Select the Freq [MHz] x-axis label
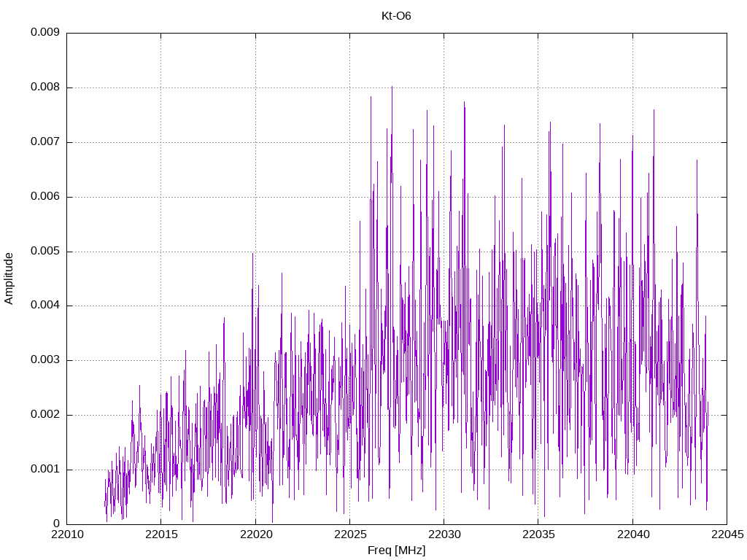The image size is (747, 560). point(396,551)
